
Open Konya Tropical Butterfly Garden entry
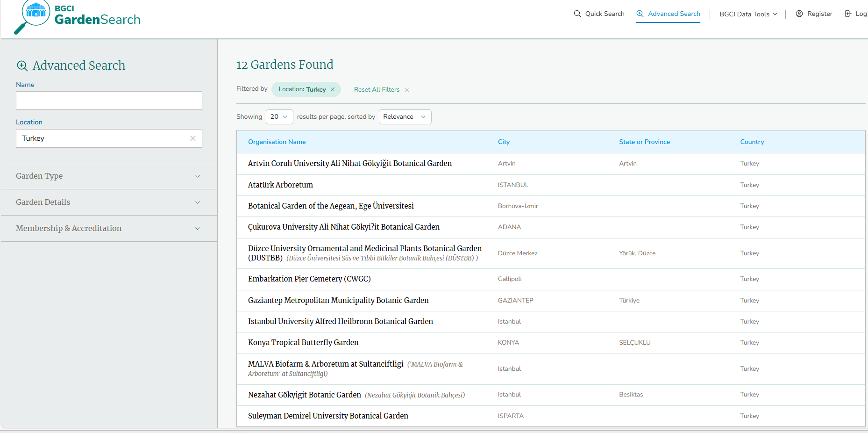[x=303, y=342]
